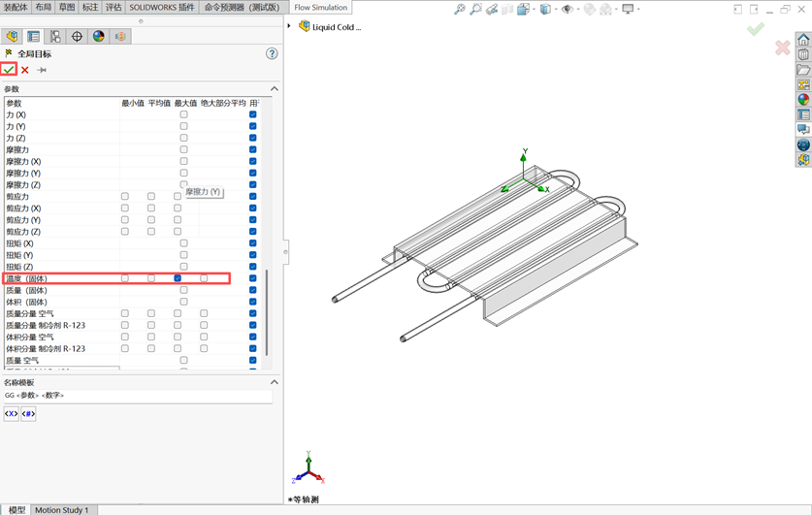The image size is (812, 515).
Task: Click the GG name template input field
Action: tap(138, 396)
